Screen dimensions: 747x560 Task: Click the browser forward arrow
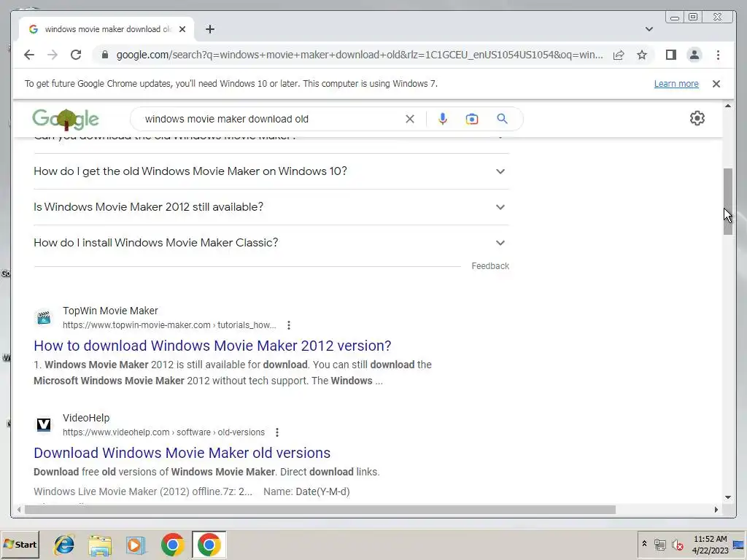click(53, 55)
